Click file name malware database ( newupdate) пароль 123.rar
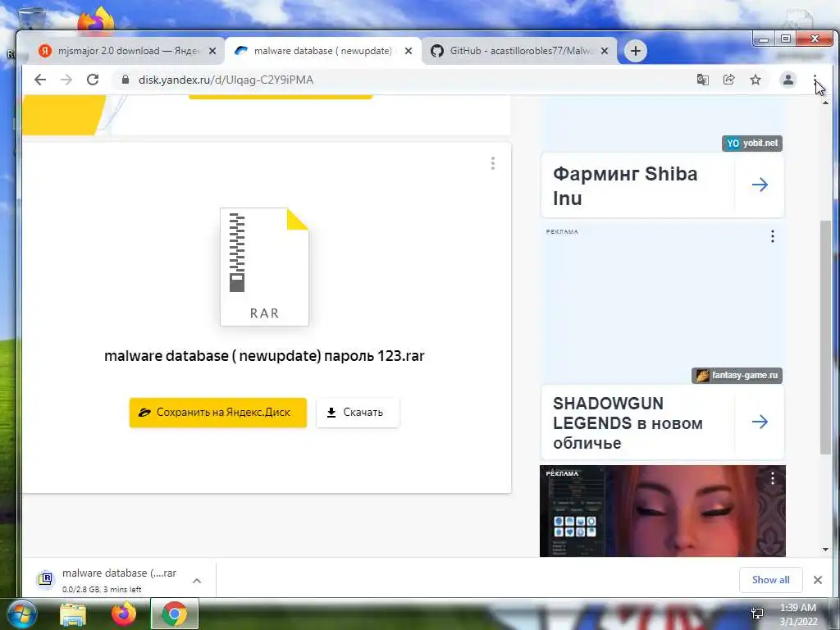 pyautogui.click(x=264, y=356)
